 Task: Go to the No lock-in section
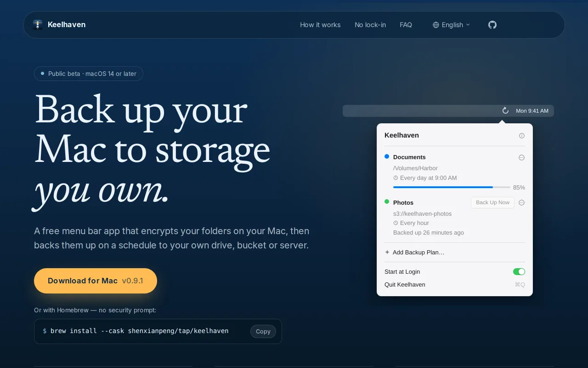[x=370, y=25]
